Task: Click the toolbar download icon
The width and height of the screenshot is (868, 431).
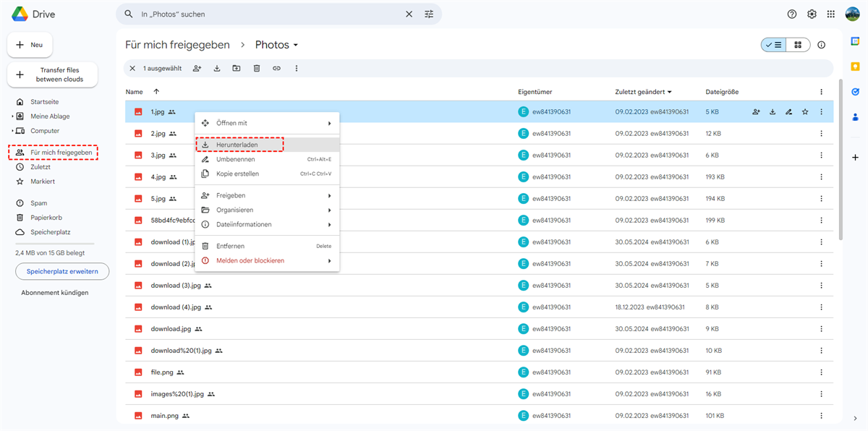Action: point(217,69)
